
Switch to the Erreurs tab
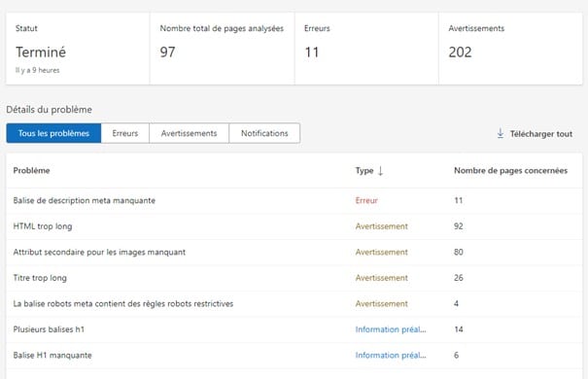tap(125, 133)
